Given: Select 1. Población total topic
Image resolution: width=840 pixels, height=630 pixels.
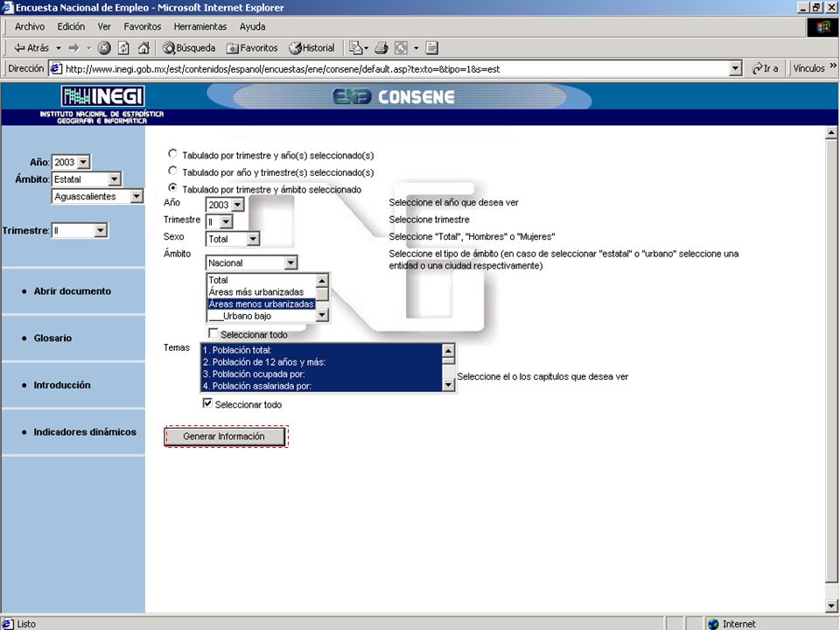Looking at the screenshot, I should pos(321,350).
